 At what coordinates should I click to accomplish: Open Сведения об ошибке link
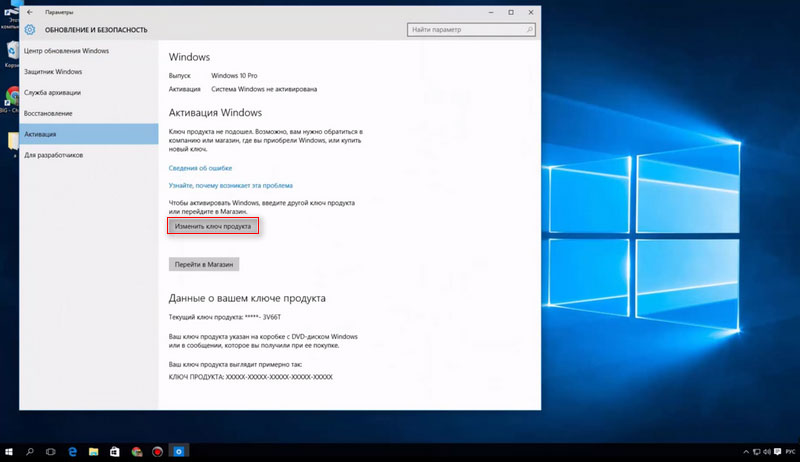[x=200, y=168]
